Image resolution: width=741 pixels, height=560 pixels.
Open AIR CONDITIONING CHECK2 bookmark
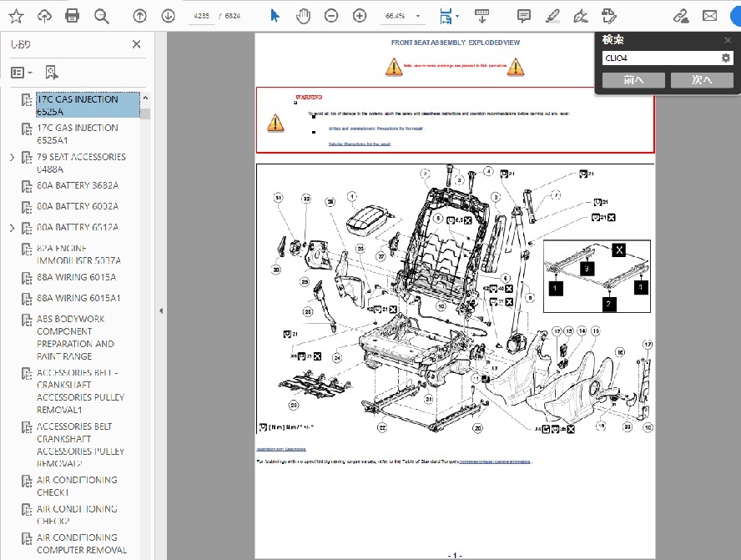77,515
